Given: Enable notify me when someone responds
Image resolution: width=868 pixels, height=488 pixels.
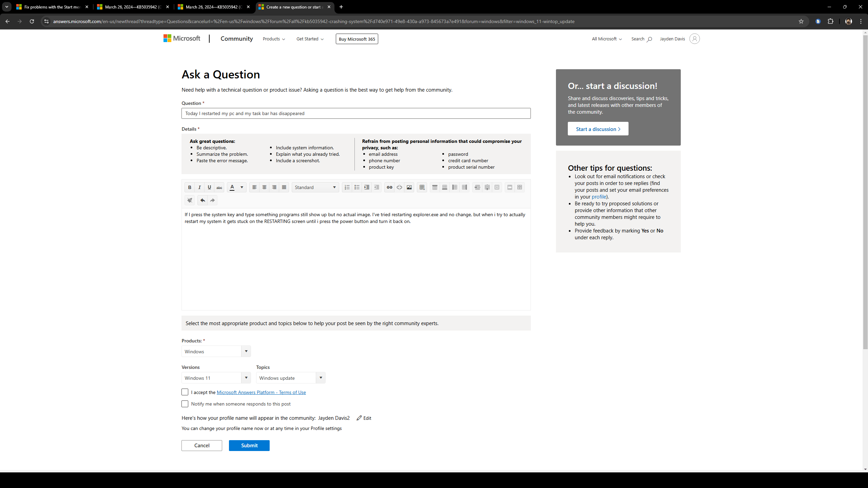Looking at the screenshot, I should point(185,404).
